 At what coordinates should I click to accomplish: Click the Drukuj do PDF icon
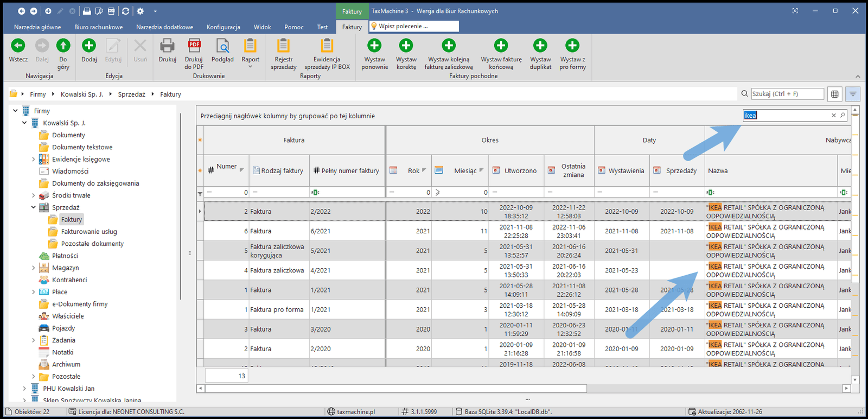click(x=194, y=47)
